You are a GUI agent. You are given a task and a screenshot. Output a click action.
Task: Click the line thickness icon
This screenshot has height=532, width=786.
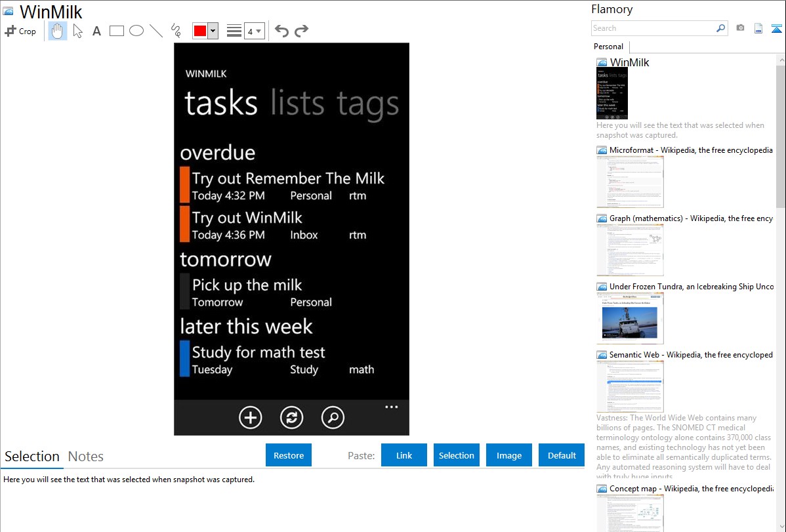(234, 31)
